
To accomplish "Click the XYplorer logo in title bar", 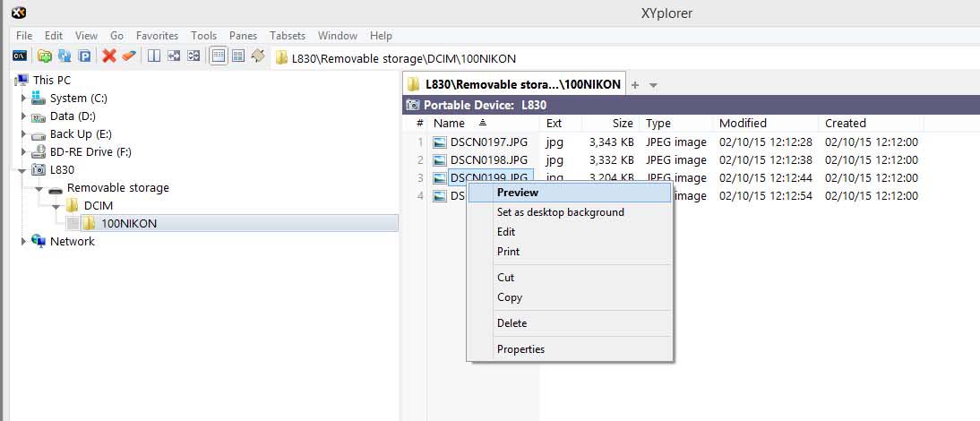I will coord(18,13).
